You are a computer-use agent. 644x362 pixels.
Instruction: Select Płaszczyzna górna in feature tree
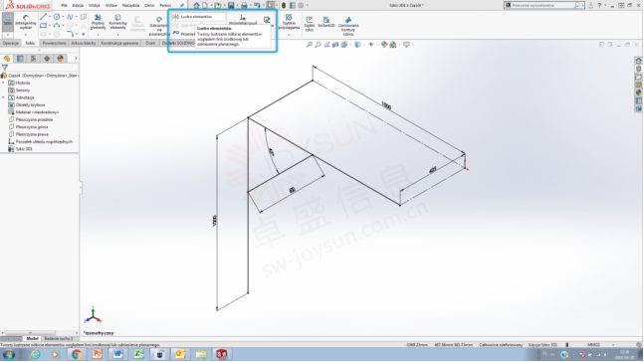tap(32, 127)
